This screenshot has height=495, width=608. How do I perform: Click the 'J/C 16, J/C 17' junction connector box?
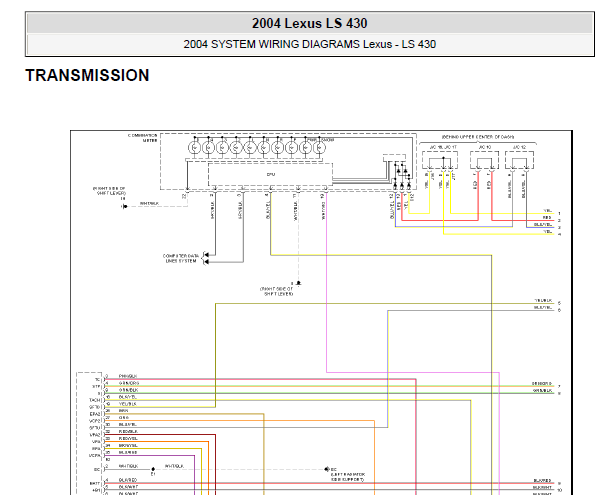point(440,160)
